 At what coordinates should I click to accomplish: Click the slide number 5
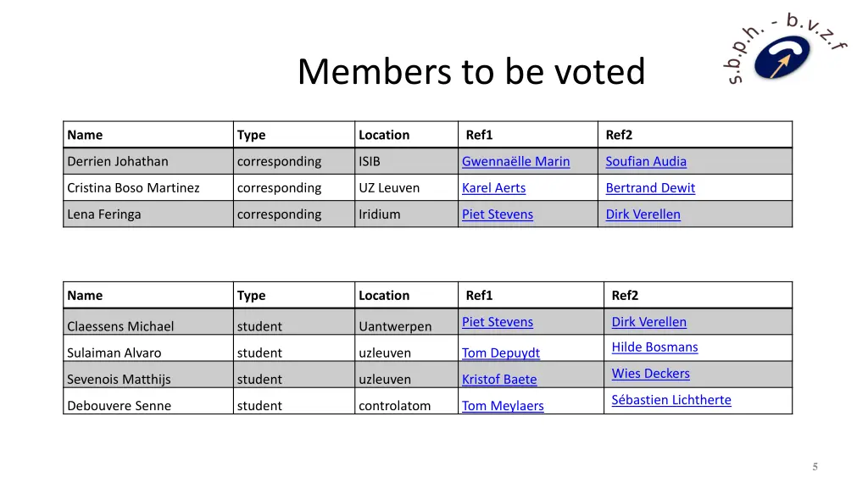(815, 467)
